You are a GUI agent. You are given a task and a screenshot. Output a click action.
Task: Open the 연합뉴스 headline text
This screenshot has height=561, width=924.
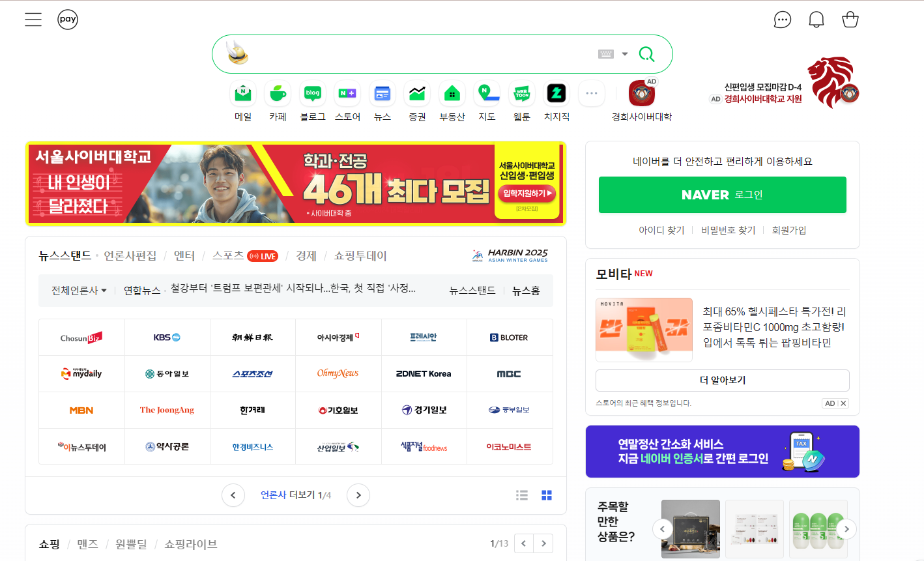(293, 288)
